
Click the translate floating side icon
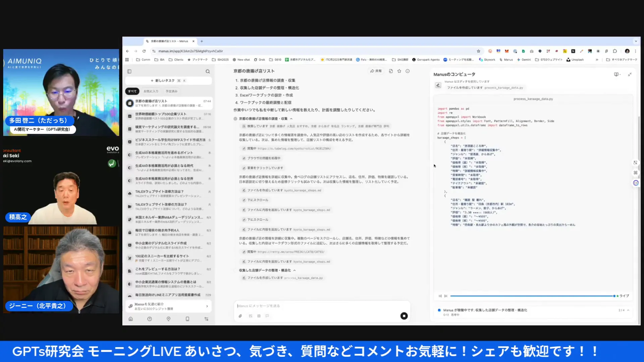(x=635, y=163)
